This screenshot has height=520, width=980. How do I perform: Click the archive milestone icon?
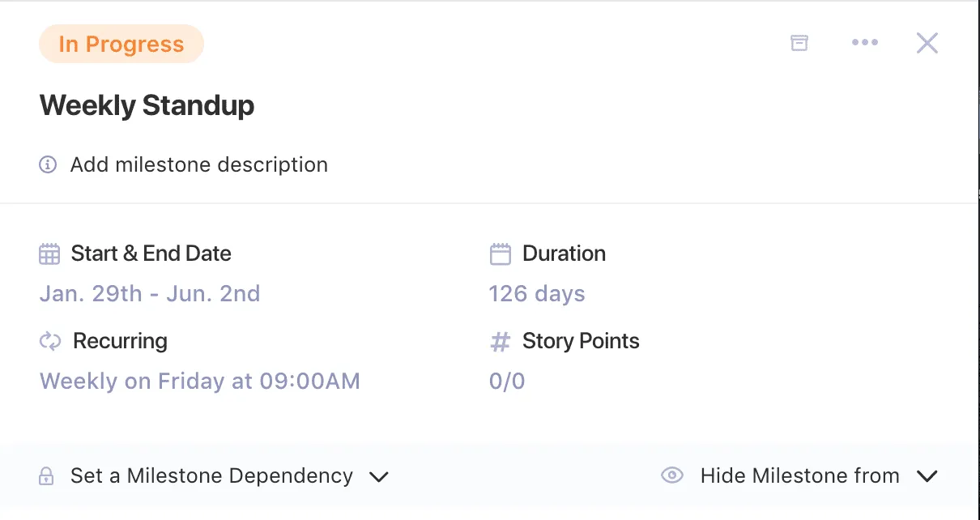[799, 42]
